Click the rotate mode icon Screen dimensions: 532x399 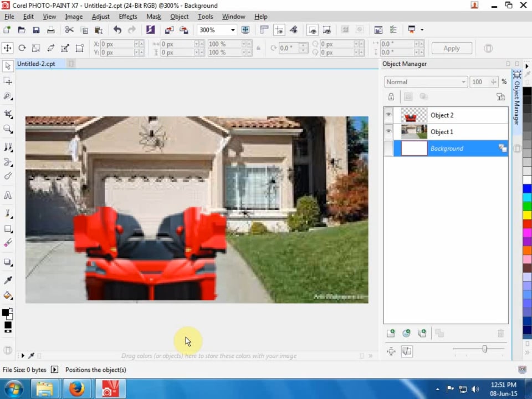(x=22, y=48)
